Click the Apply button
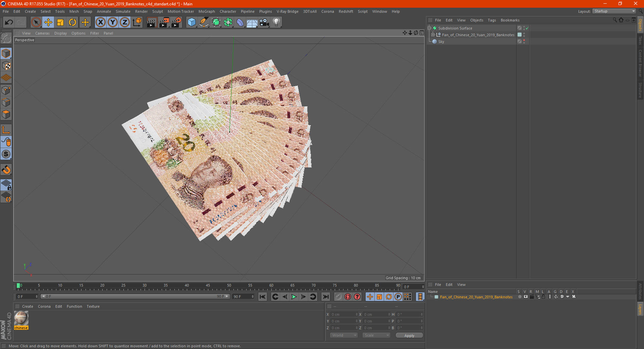The width and height of the screenshot is (644, 349). (x=409, y=336)
